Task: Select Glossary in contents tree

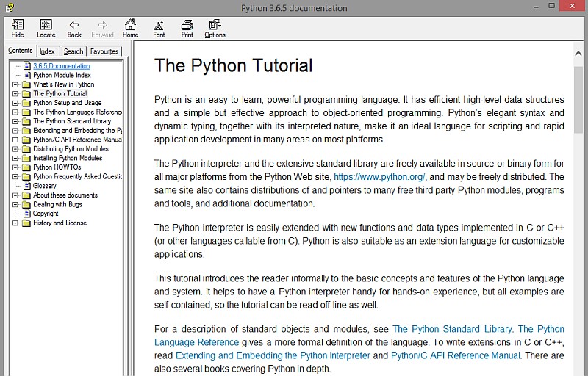Action: pos(45,186)
